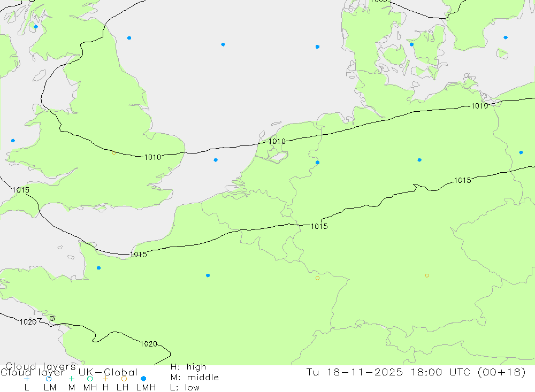Click the filled blue LMH legend symbol

[143, 379]
